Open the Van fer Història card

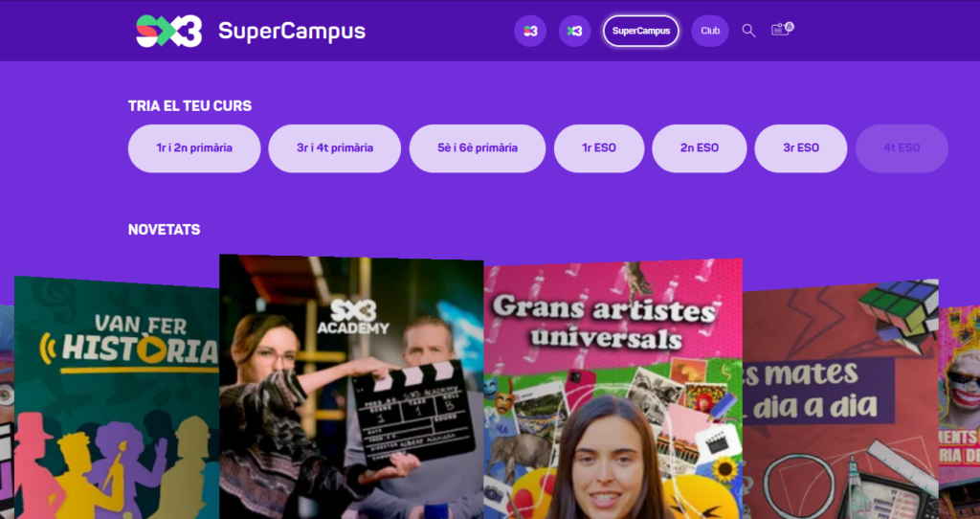click(x=117, y=397)
